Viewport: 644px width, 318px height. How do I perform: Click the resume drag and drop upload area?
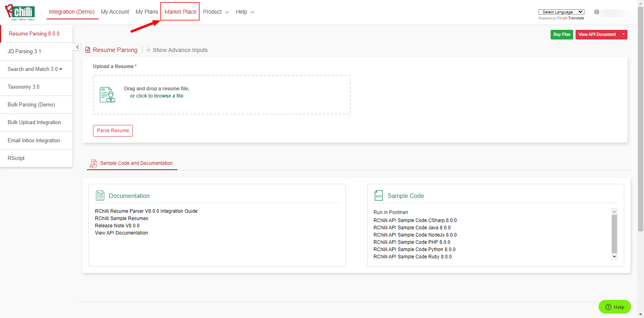pos(222,95)
